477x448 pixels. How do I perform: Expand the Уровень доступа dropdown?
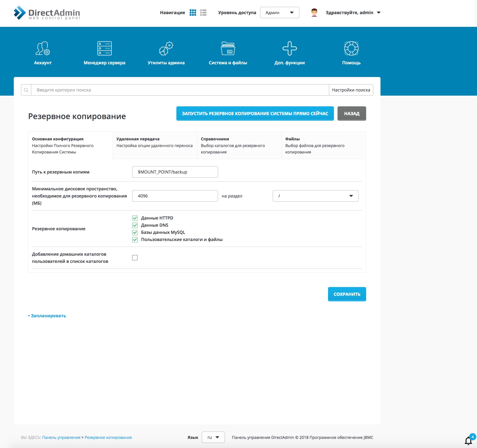coord(279,13)
